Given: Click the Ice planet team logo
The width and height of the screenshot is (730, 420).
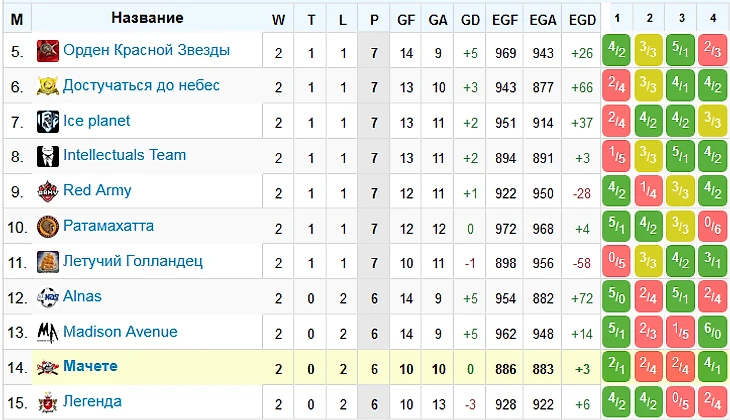Looking at the screenshot, I should (x=47, y=122).
